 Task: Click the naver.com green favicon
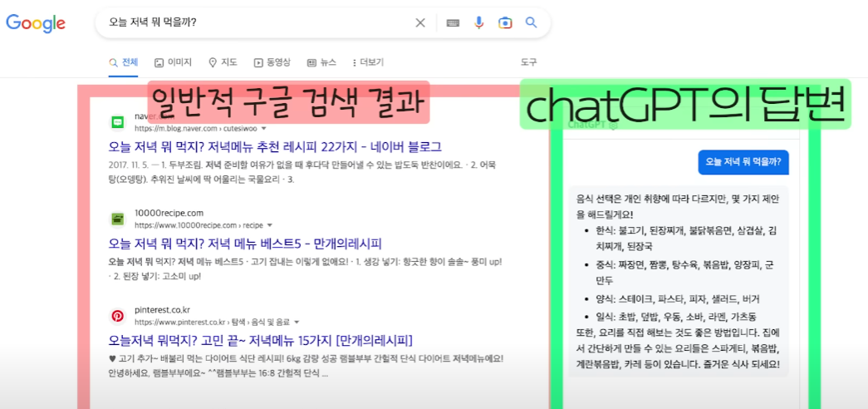[117, 122]
